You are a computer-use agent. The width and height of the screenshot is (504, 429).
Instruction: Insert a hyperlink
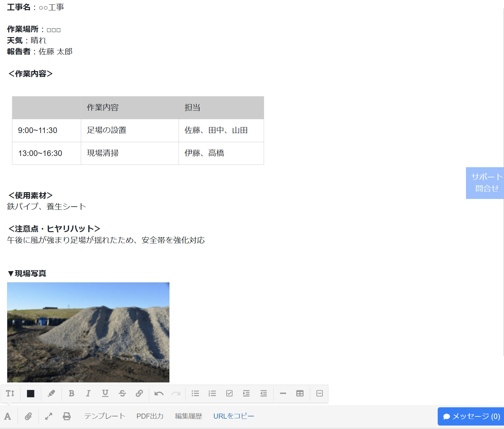[140, 393]
